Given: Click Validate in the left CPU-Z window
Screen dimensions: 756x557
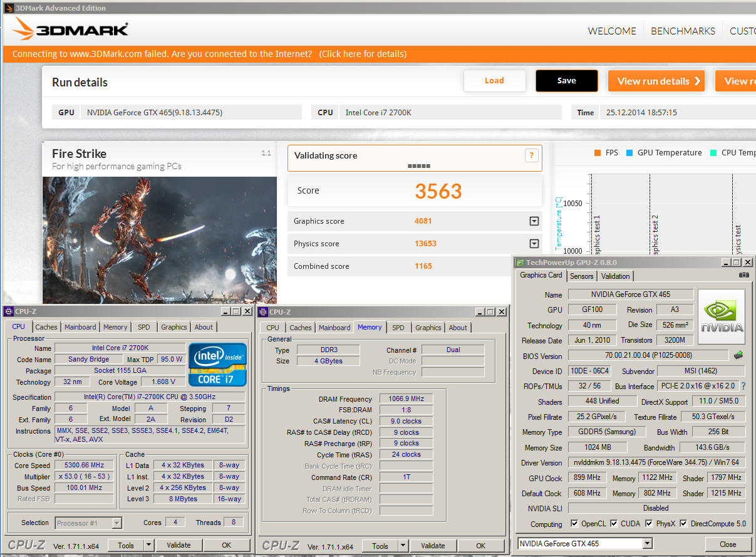Looking at the screenshot, I should point(179,545).
